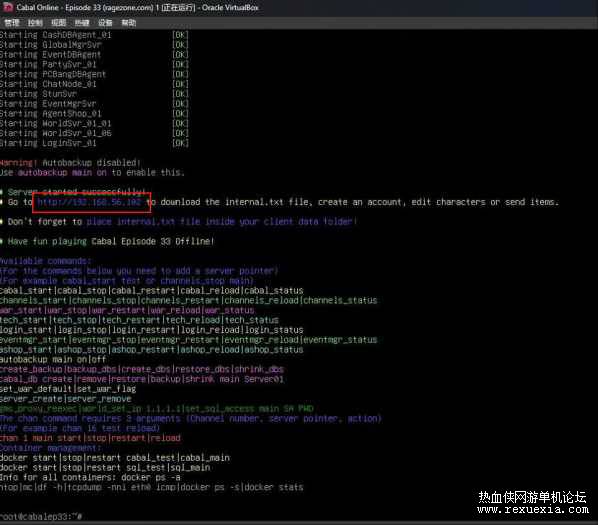Click the 'cabal_db create|remove|restore' line

pyautogui.click(x=142, y=380)
